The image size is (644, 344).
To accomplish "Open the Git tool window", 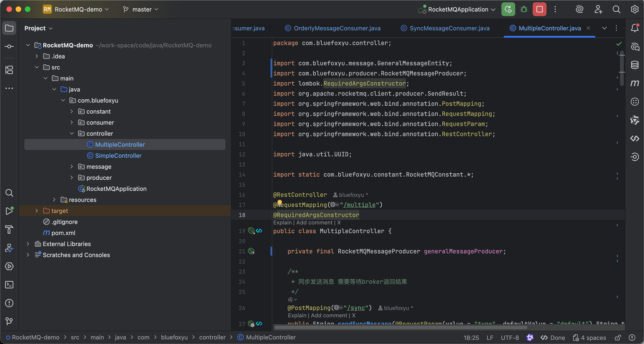I will [x=9, y=321].
